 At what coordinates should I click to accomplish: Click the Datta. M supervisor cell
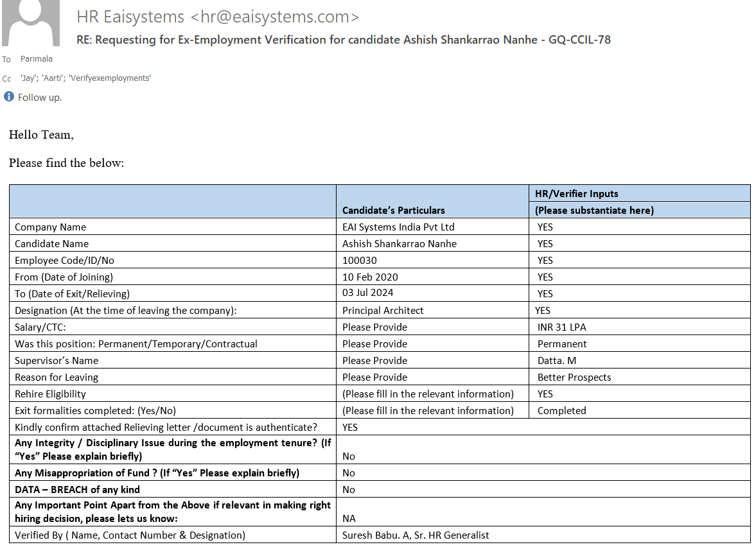[x=557, y=360]
